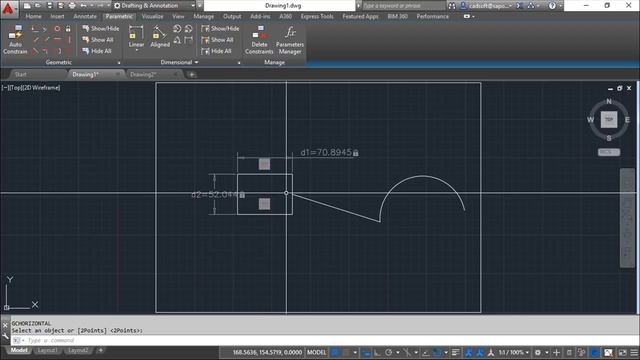Click the Concentric circle constraint icon
The height and width of the screenshot is (360, 640).
57,29
